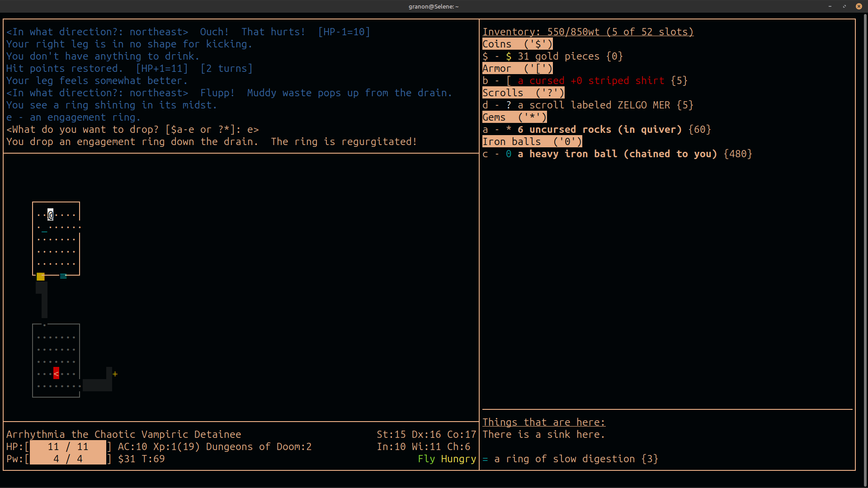Click 'e - an engagement ring.' message
This screenshot has width=868, height=488.
(x=74, y=117)
